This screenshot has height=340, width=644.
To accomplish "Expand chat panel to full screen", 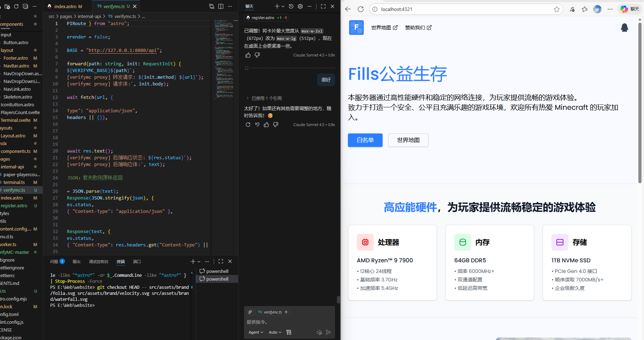I will click(x=323, y=6).
